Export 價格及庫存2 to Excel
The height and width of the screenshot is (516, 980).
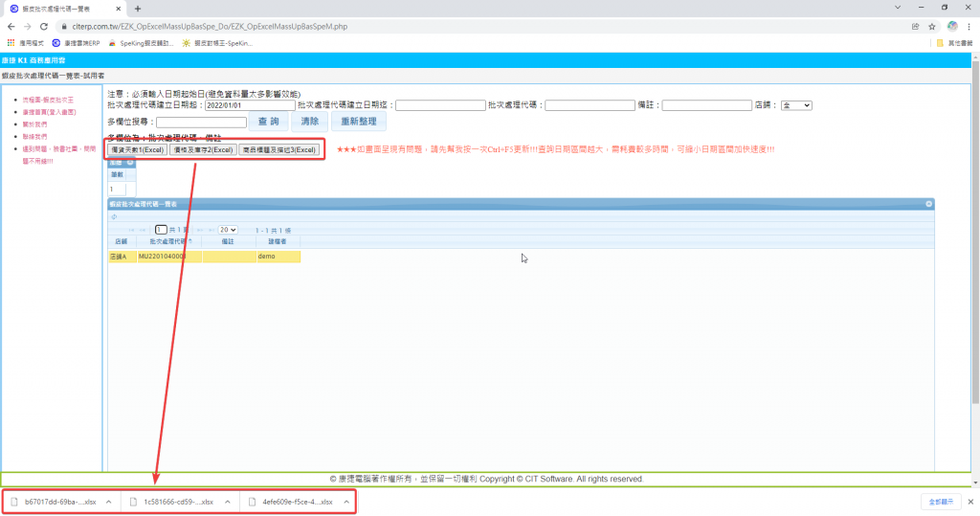click(203, 150)
